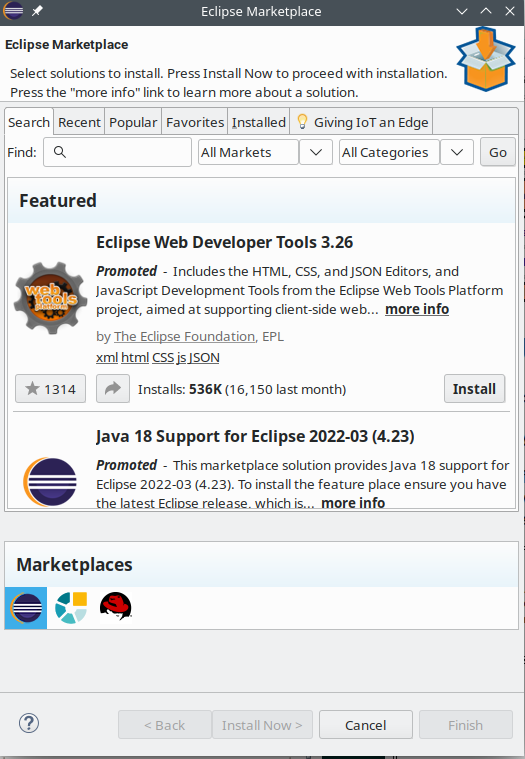Close the Eclipse Marketplace window
The image size is (525, 759).
pos(510,11)
